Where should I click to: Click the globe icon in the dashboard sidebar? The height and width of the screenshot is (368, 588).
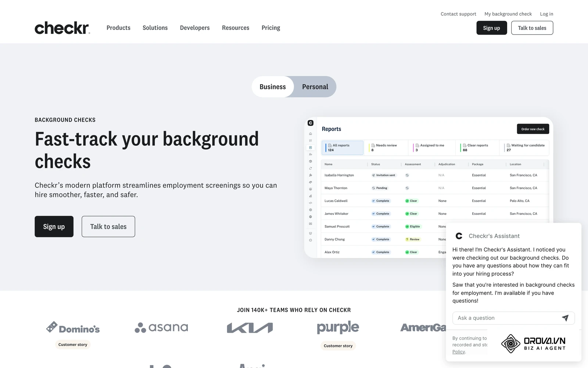[x=311, y=217]
